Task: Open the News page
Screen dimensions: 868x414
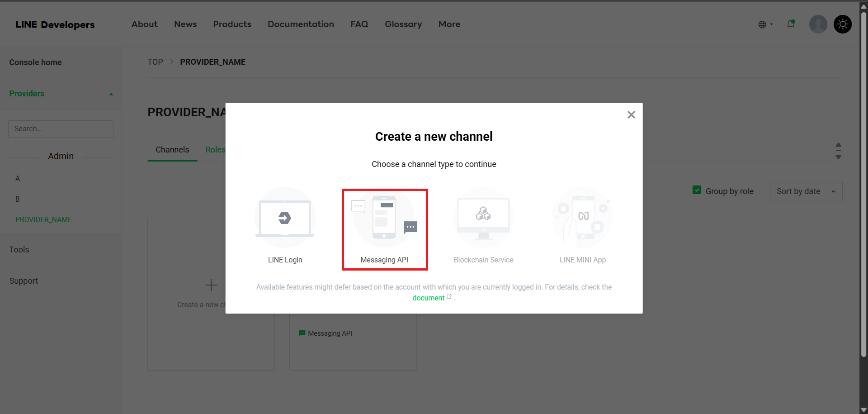Action: pyautogui.click(x=185, y=24)
